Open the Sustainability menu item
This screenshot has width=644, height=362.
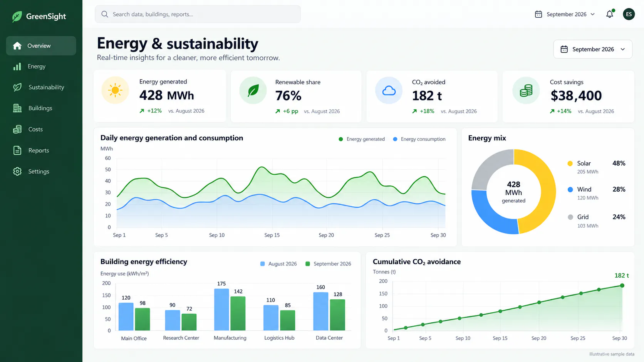pos(41,87)
